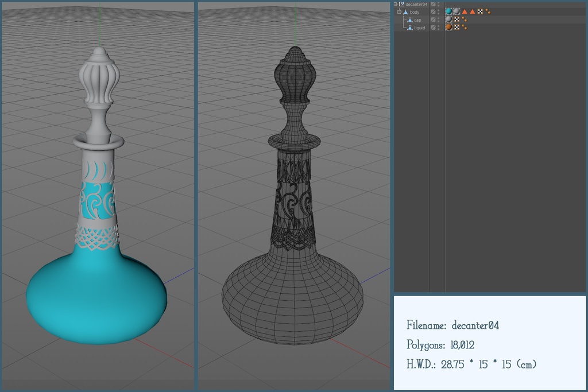The height and width of the screenshot is (392, 588).
Task: Click the 'Filename: decanter04' text
Action: pos(452,325)
